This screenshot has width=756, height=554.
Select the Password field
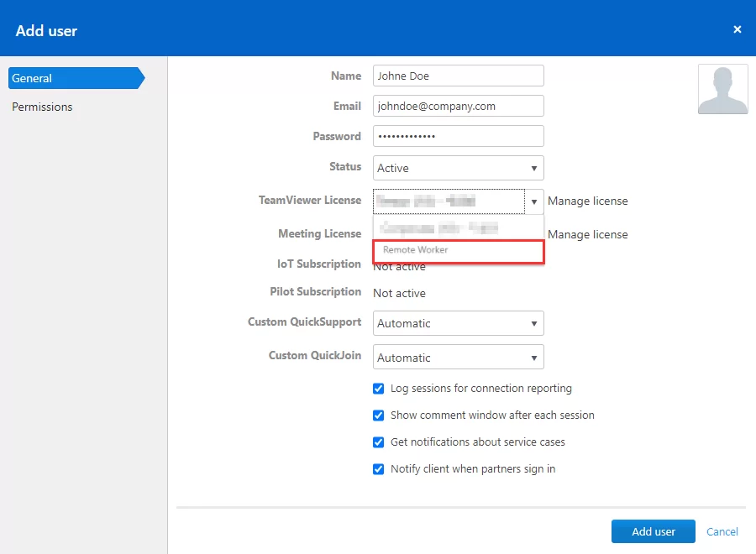click(458, 136)
